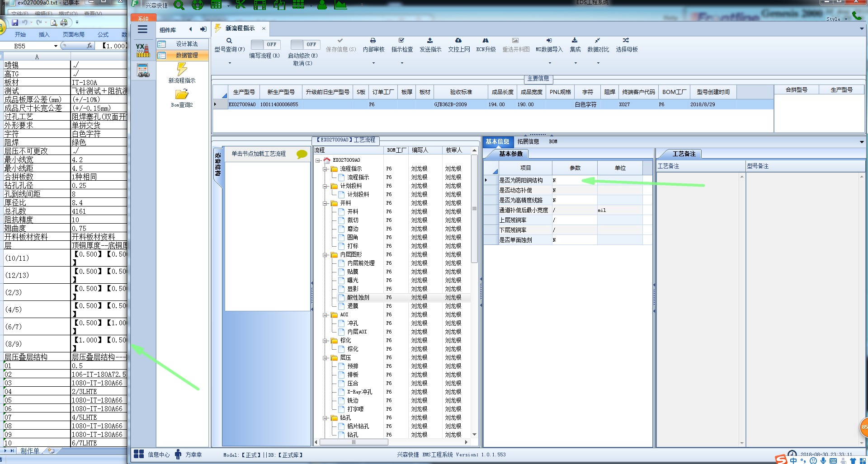Open 新流程指示 lightning component
Image resolution: width=868 pixels, height=464 pixels.
click(x=182, y=73)
